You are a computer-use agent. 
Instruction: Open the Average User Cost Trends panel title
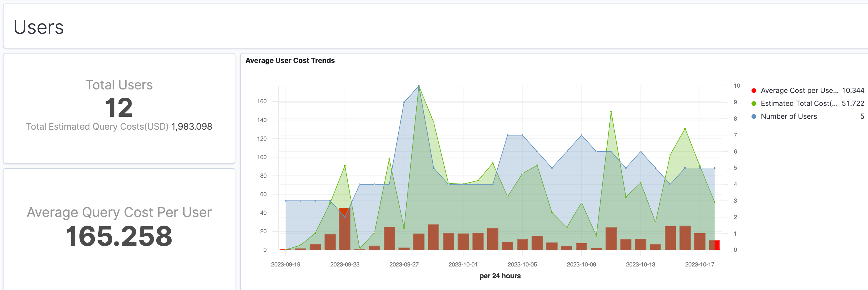tap(290, 61)
